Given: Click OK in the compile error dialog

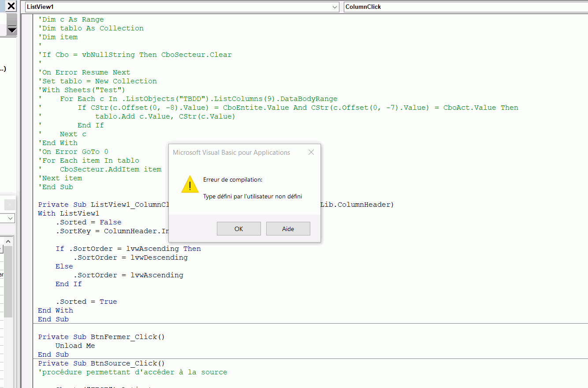Looking at the screenshot, I should click(x=238, y=229).
